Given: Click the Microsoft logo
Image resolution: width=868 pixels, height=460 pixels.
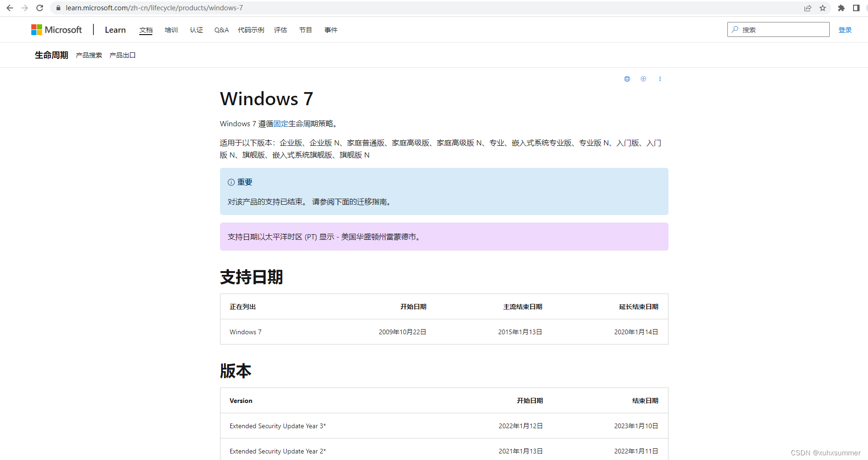Looking at the screenshot, I should tap(57, 29).
